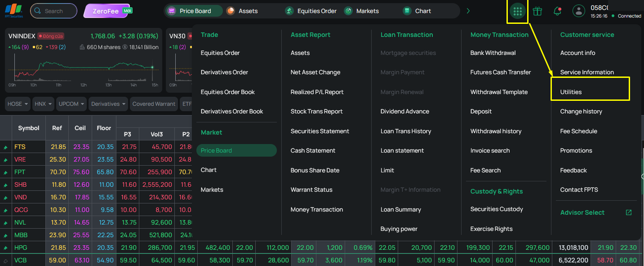Click the search magnifier icon
The height and width of the screenshot is (266, 644).
pyautogui.click(x=38, y=11)
